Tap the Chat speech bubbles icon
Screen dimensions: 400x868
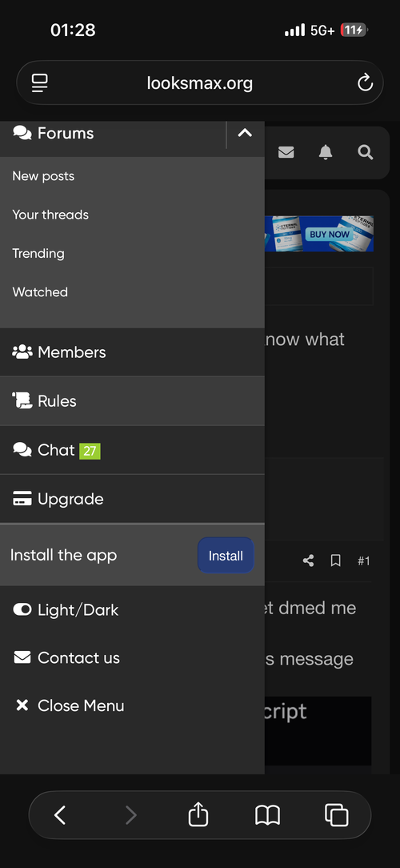(x=22, y=450)
